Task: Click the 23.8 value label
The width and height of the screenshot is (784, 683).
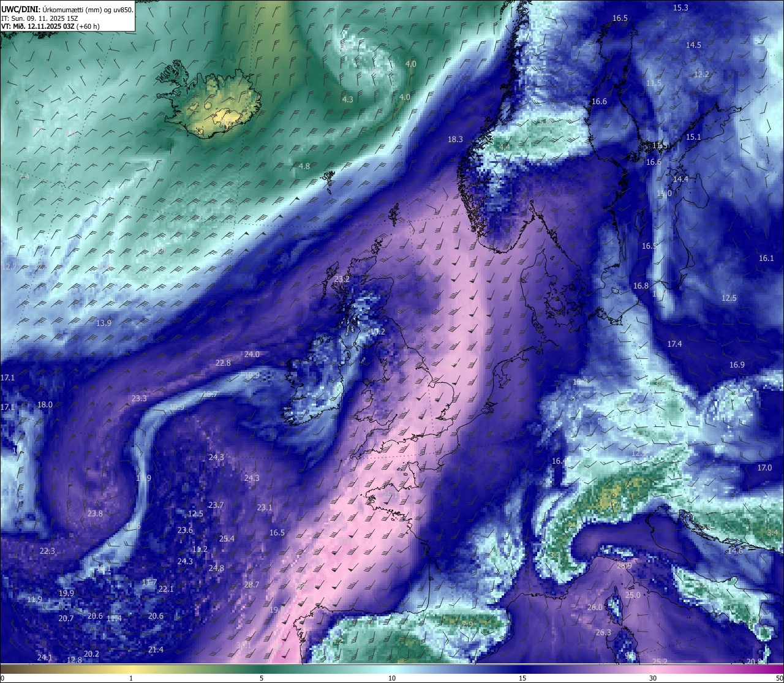Action: pyautogui.click(x=95, y=514)
